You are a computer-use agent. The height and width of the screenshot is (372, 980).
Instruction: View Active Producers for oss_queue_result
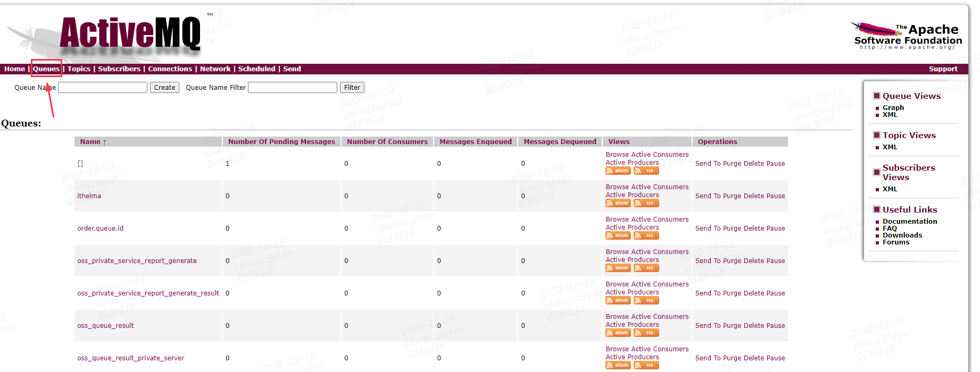point(632,325)
